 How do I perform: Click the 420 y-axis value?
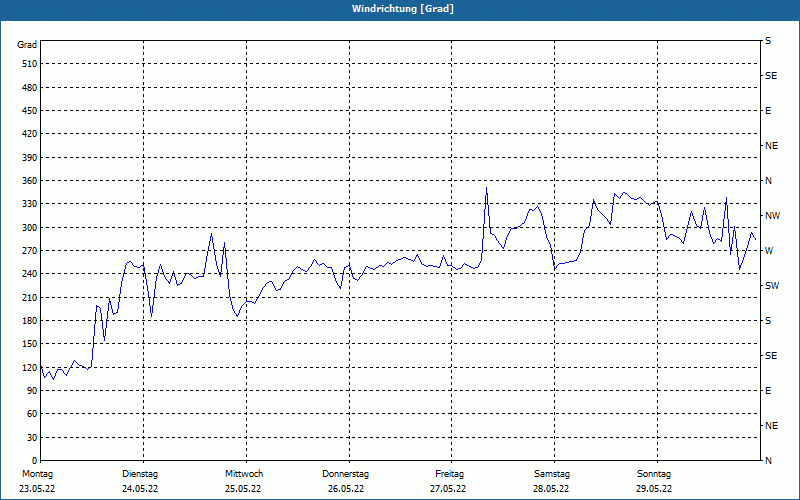(30, 134)
